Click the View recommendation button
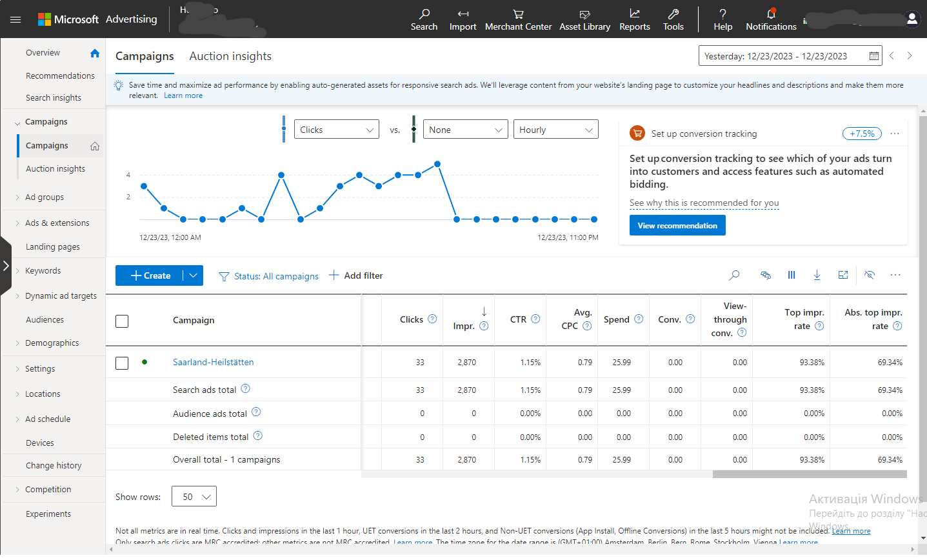Viewport: 927px width, 560px height. [677, 226]
